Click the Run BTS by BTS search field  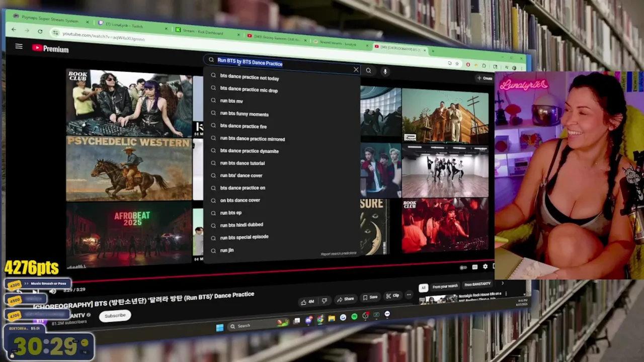click(282, 64)
